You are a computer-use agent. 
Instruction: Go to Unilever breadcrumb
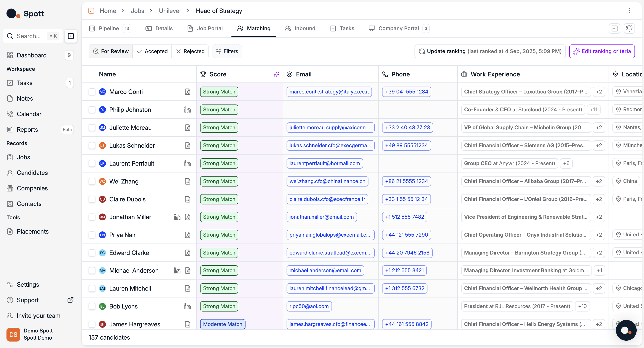click(x=170, y=11)
